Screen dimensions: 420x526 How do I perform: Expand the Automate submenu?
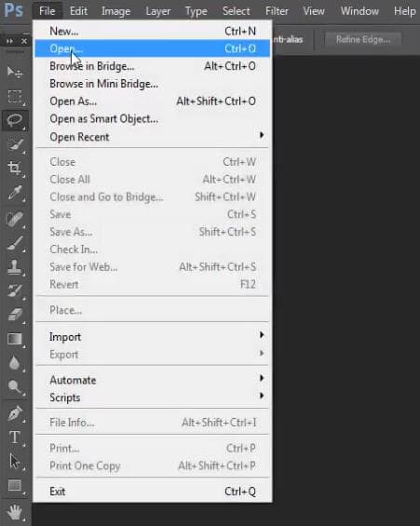(153, 380)
